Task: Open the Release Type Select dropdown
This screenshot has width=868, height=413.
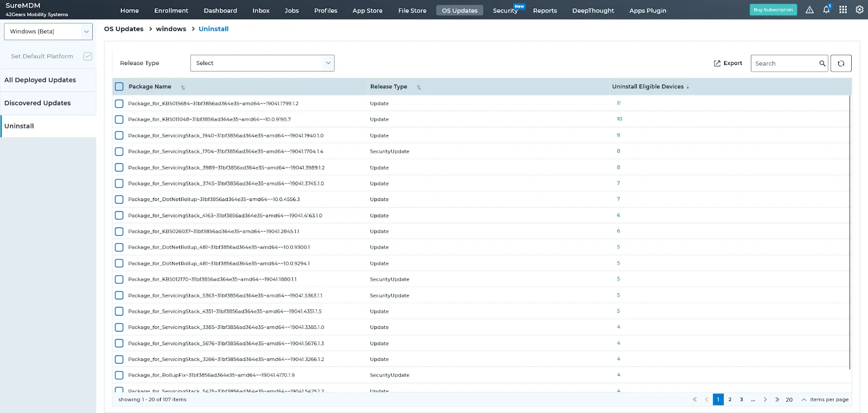Action: [x=262, y=63]
